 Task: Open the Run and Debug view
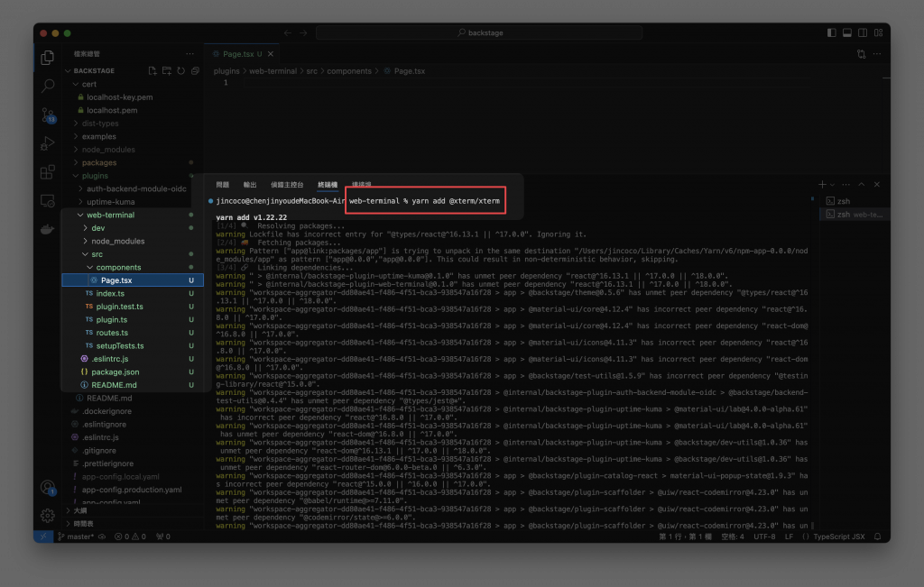click(48, 143)
